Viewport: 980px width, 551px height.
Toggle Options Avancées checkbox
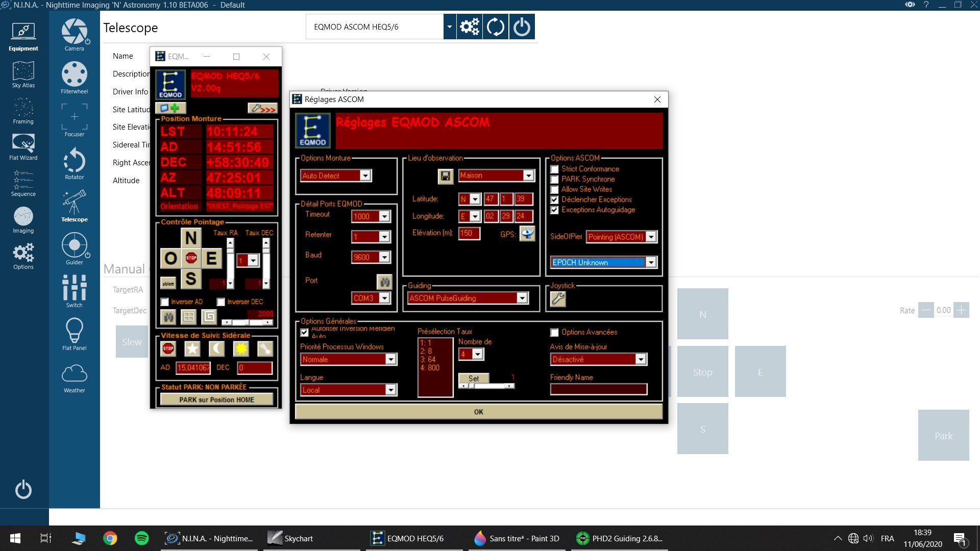pyautogui.click(x=554, y=333)
